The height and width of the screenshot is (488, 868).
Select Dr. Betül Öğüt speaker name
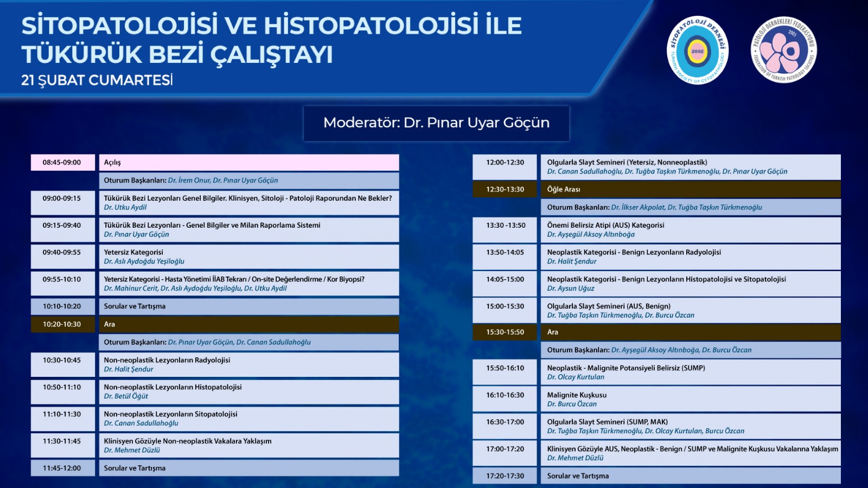tap(126, 396)
